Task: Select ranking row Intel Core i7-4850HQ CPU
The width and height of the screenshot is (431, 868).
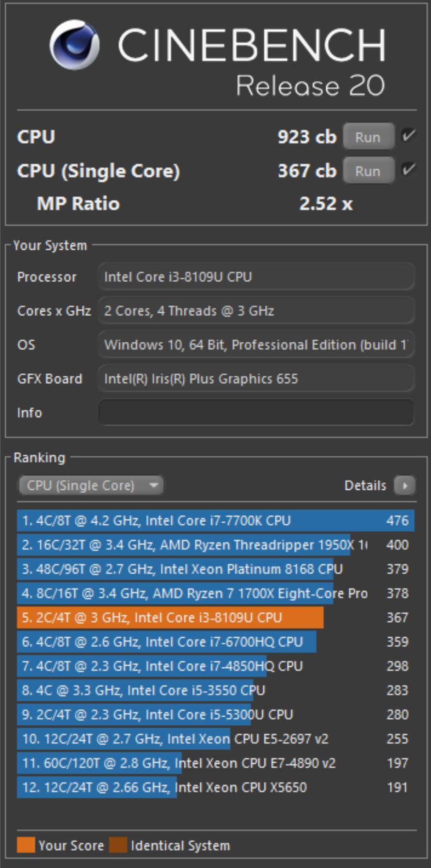Action: point(216,666)
